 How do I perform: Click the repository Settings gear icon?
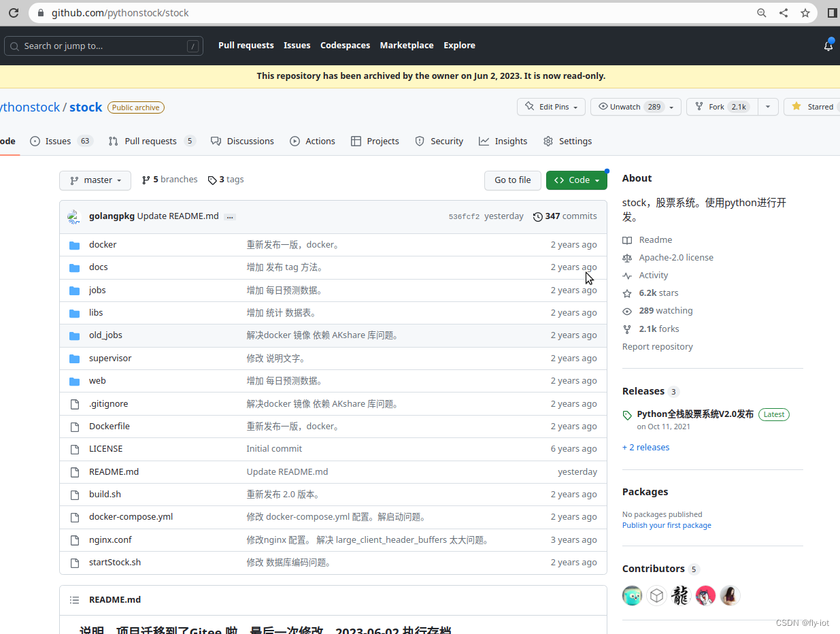coord(547,141)
